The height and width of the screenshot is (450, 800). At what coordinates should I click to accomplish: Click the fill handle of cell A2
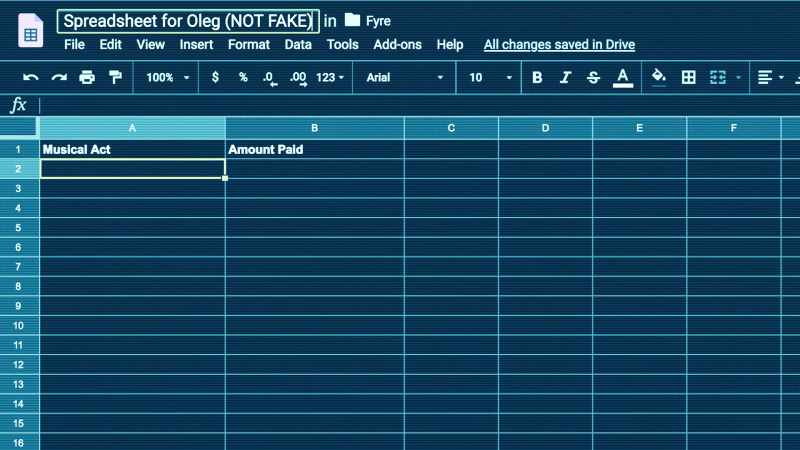[x=225, y=178]
